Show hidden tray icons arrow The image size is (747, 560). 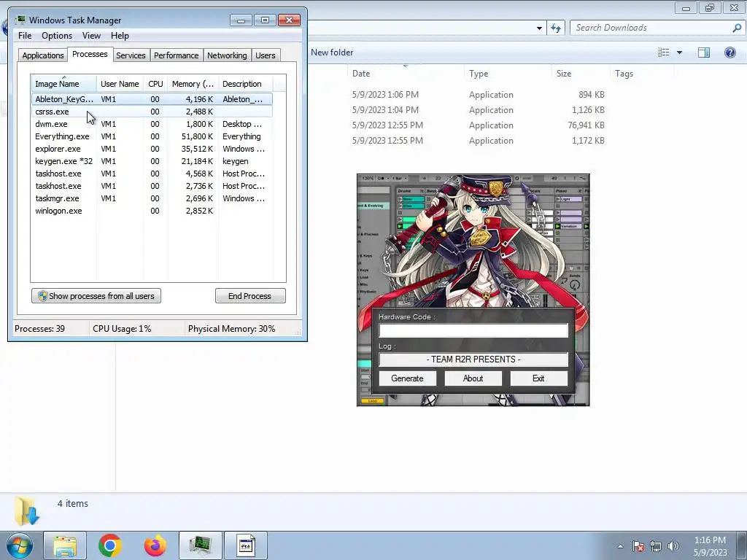[620, 546]
